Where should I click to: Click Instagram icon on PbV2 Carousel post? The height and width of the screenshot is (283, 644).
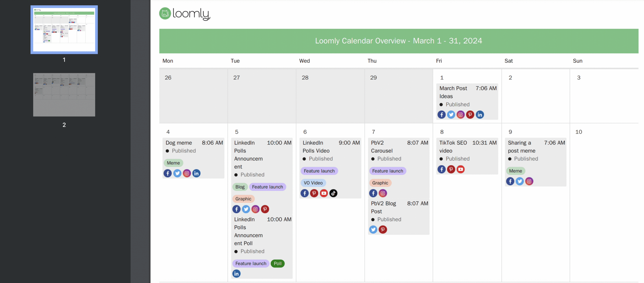383,193
